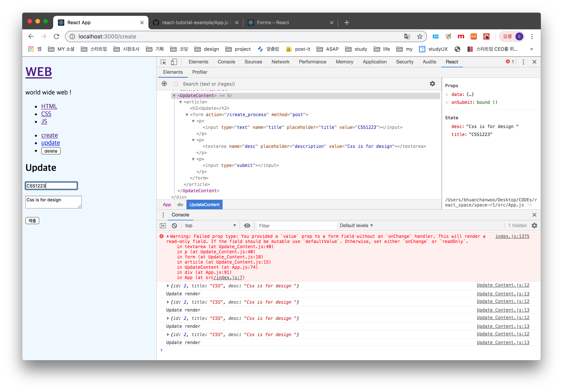
Task: Open React DevTools settings gear
Action: 432,84
